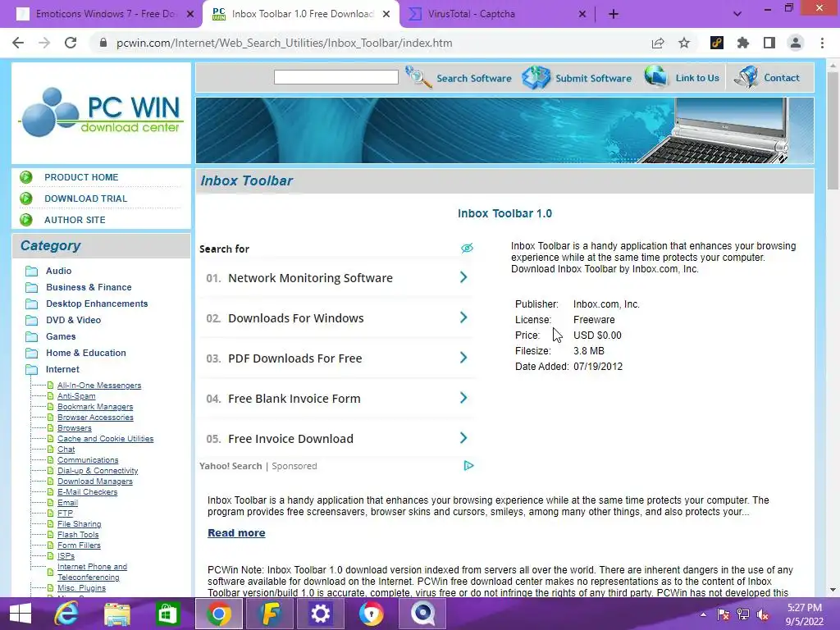840x630 pixels.
Task: Open the Windows Start button
Action: click(x=21, y=614)
